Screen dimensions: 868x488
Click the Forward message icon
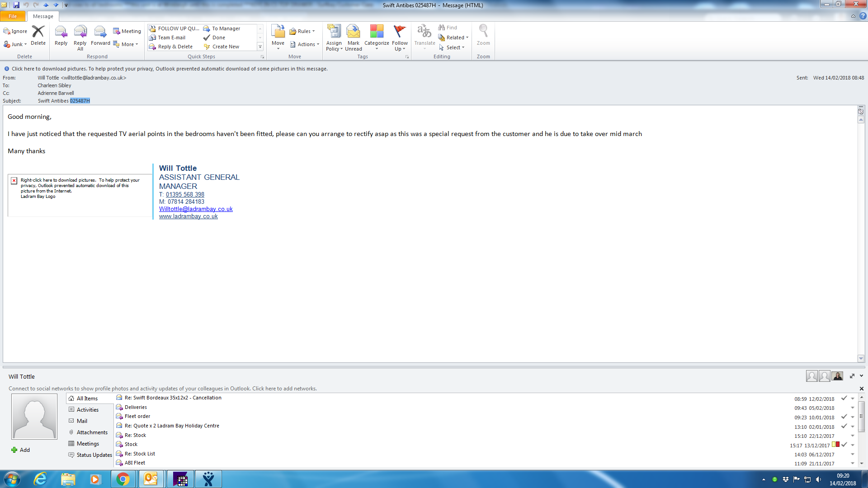point(100,33)
